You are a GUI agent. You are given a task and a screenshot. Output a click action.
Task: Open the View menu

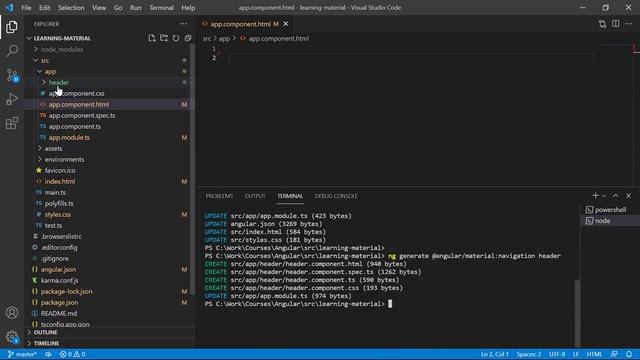pos(99,8)
